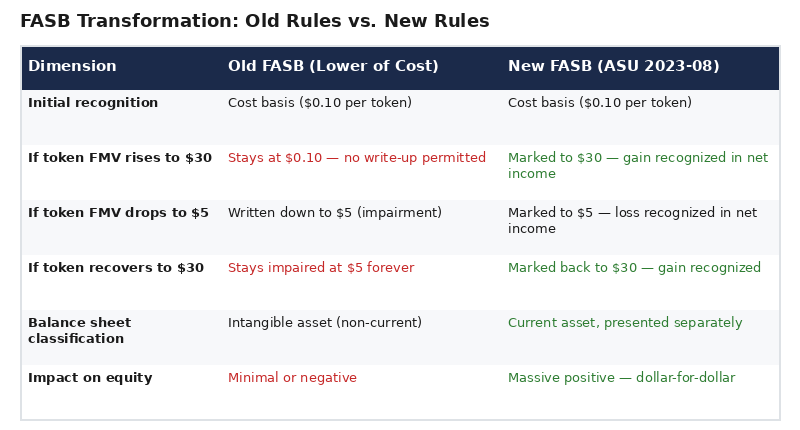Select the 'Initial recognition' row label
The image size is (800, 430).
tap(93, 103)
